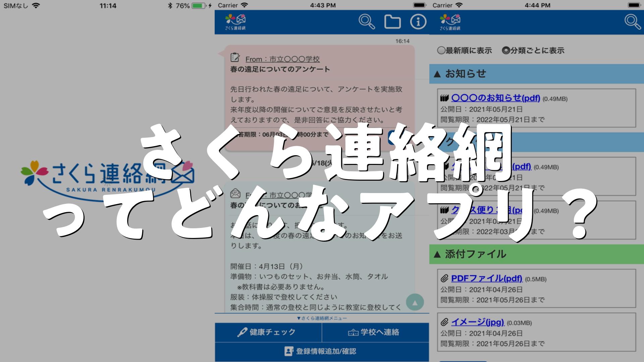644x362 pixels.
Task: Collapse the お知らせ section header
Action: 537,74
